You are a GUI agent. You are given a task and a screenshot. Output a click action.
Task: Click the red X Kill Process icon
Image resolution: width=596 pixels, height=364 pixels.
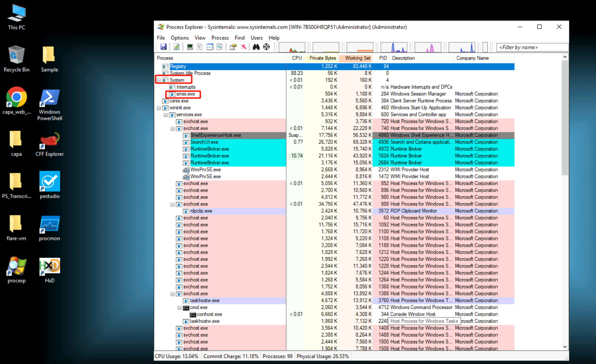click(x=244, y=47)
